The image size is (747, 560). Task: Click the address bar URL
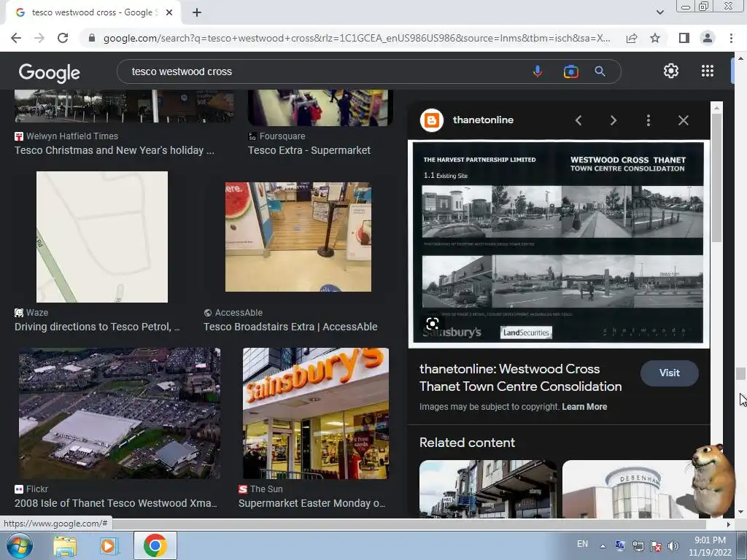(x=356, y=38)
